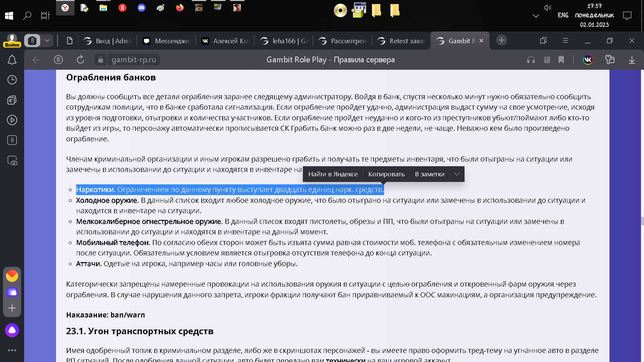Open browsing history clock icon
Image resolution: width=644 pixels, height=362 pixels.
(x=12, y=80)
